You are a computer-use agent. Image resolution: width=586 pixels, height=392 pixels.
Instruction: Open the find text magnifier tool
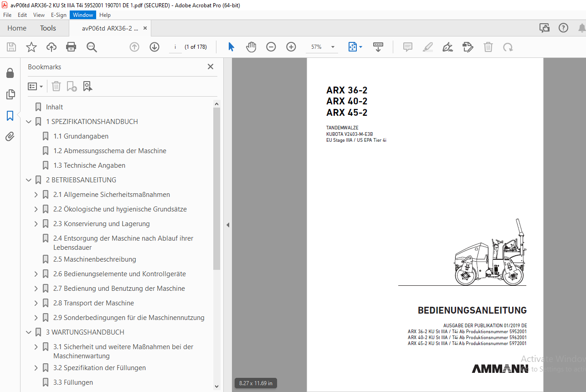(92, 47)
